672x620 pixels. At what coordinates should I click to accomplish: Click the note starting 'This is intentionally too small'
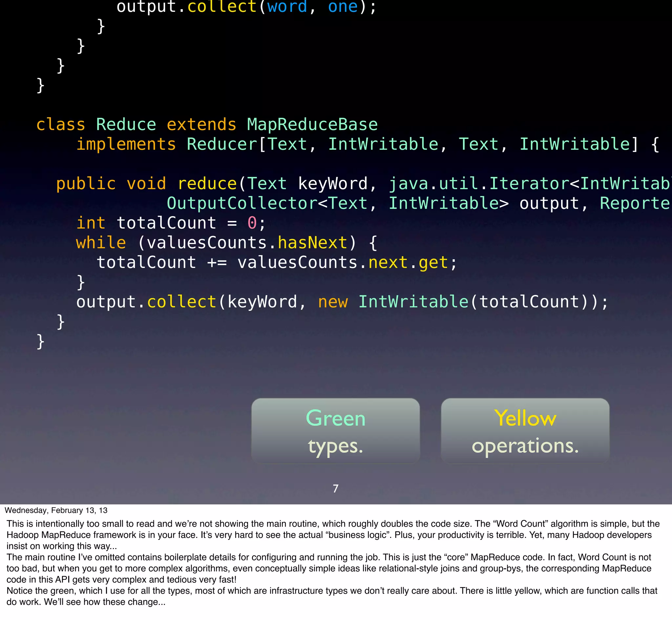[x=333, y=524]
